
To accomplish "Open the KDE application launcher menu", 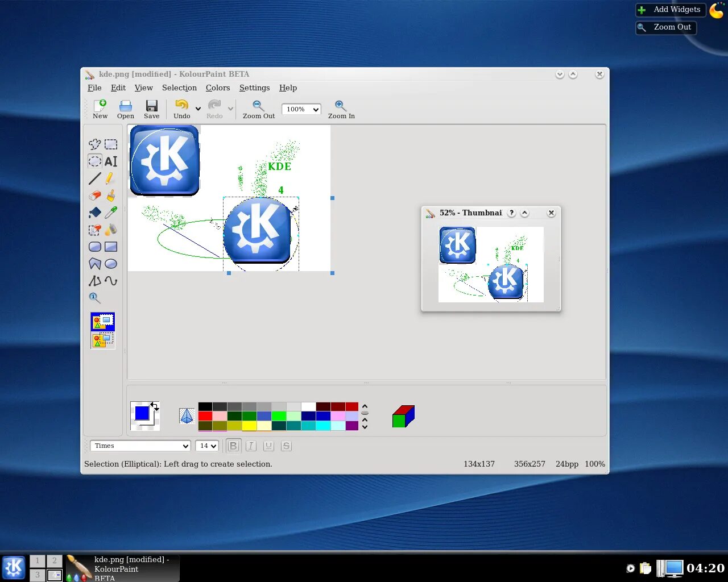I will pos(14,567).
